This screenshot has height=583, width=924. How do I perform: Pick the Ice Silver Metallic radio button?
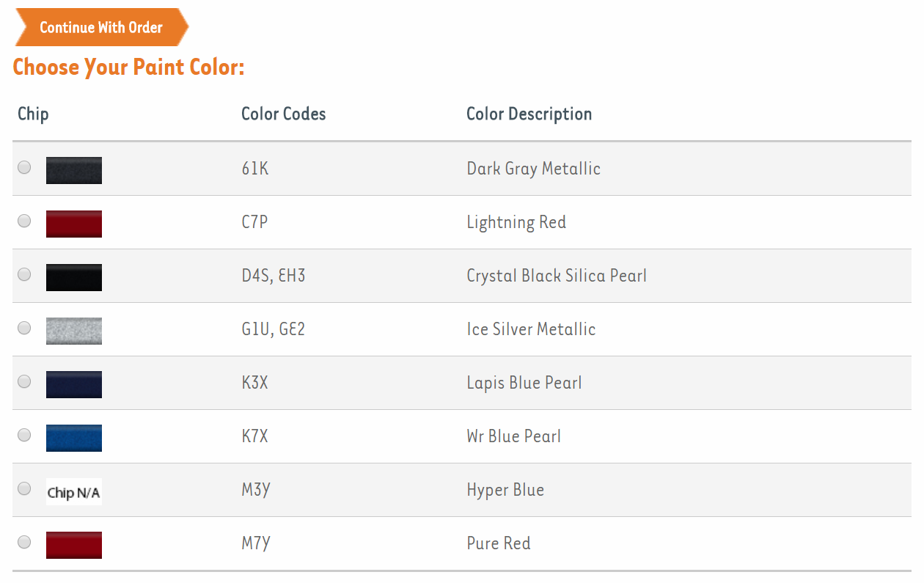point(24,328)
